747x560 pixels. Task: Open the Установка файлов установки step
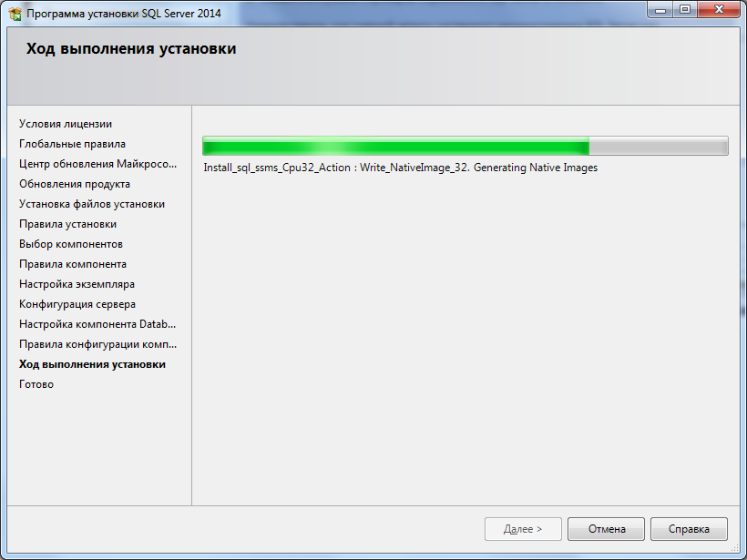tap(92, 204)
